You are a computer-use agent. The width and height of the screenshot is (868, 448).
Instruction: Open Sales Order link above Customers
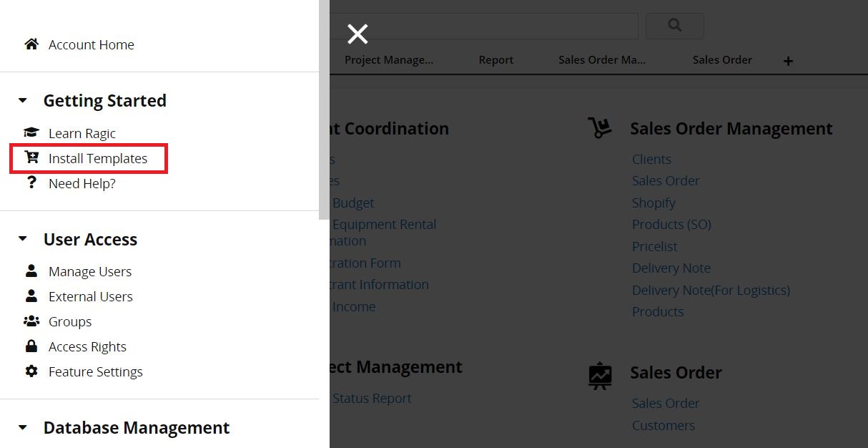point(666,404)
